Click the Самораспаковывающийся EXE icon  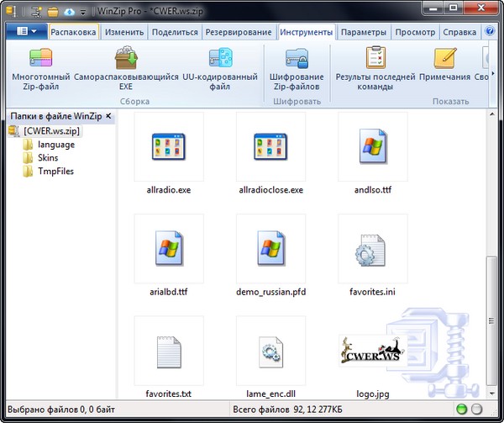point(126,59)
